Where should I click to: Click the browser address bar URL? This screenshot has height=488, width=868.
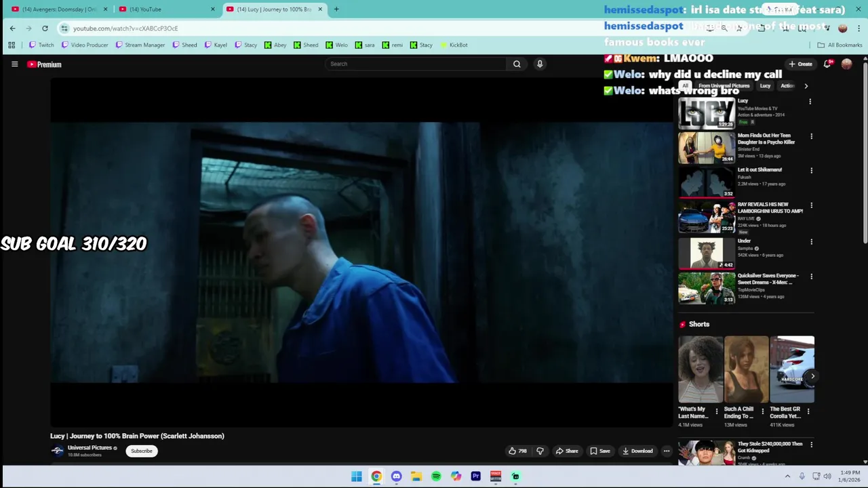point(125,28)
